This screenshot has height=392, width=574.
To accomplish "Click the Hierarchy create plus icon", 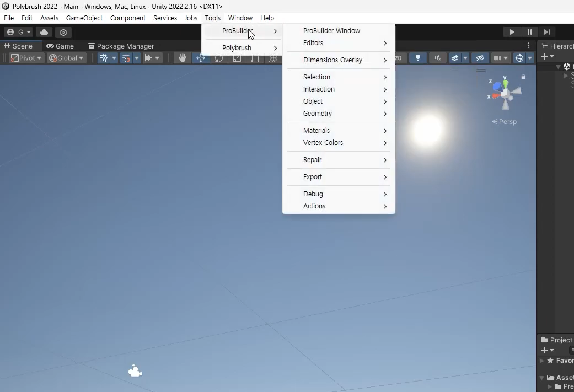I will [544, 56].
